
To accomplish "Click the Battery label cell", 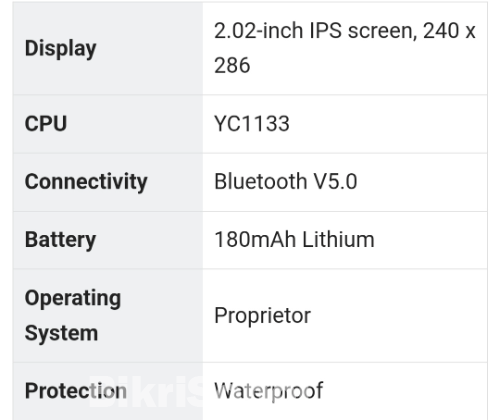I will (x=108, y=240).
